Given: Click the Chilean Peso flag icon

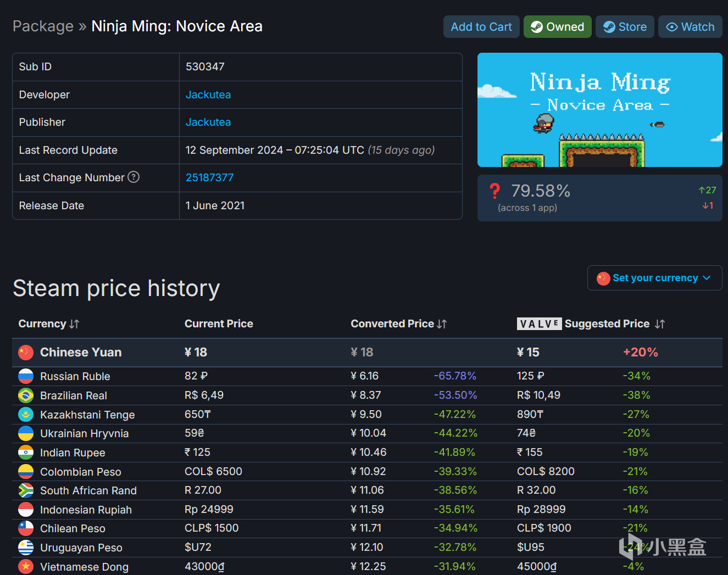Looking at the screenshot, I should pos(26,528).
